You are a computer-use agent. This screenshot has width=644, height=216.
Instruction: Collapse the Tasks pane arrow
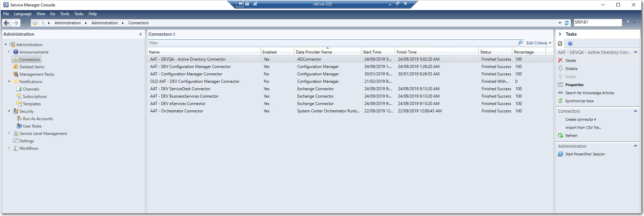(560, 34)
